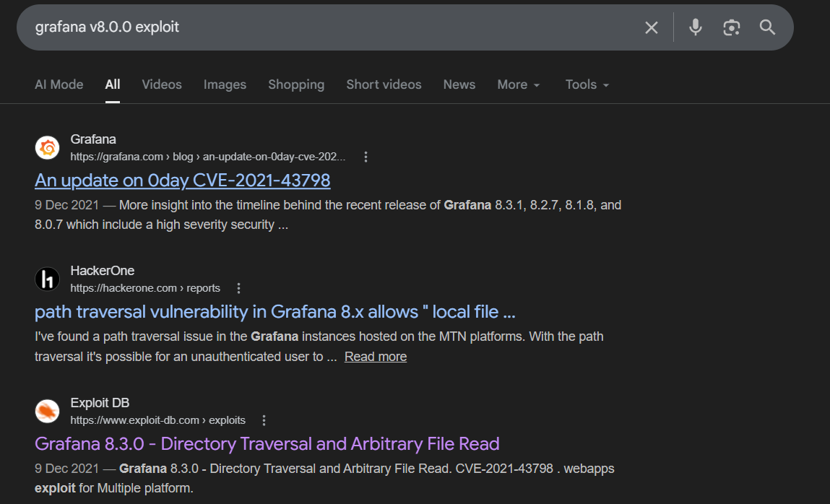Click the Grafana favicon in first result
The width and height of the screenshot is (830, 504).
tap(47, 147)
